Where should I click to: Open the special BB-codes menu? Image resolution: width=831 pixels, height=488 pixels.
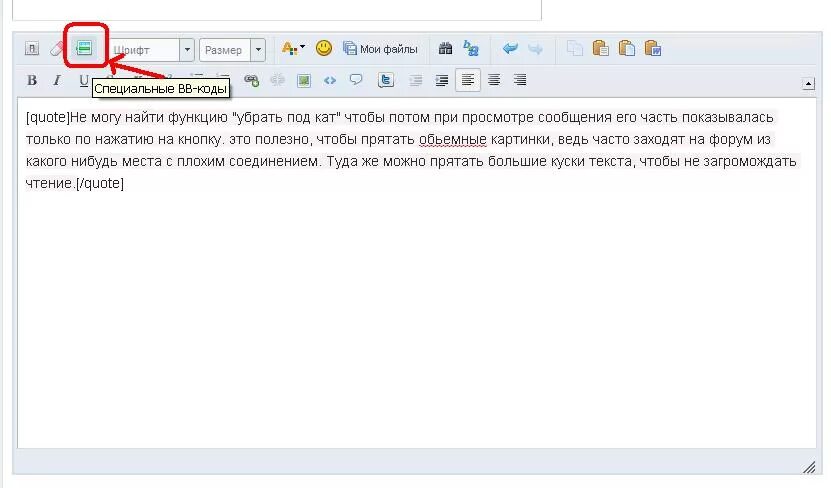84,48
